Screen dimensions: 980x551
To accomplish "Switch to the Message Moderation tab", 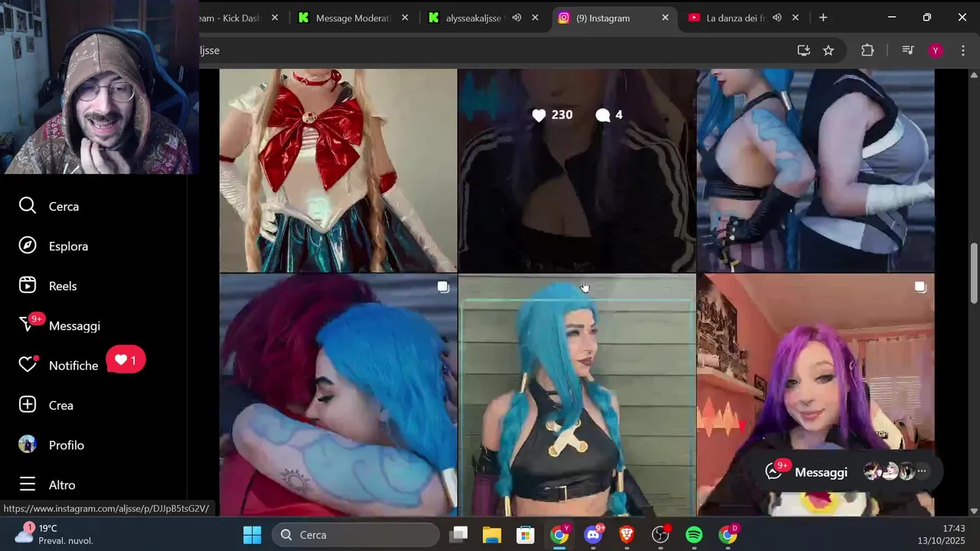I will tap(354, 18).
